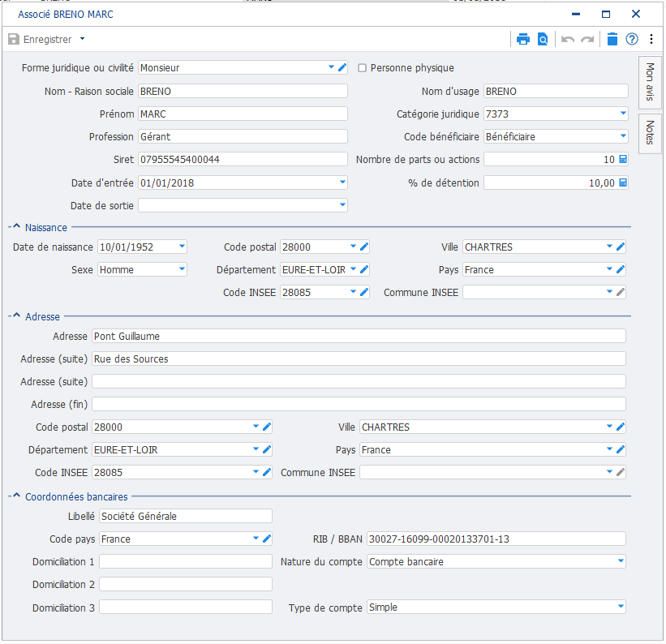Open the Enregistrer dropdown arrow
This screenshot has height=644, width=666.
click(82, 39)
